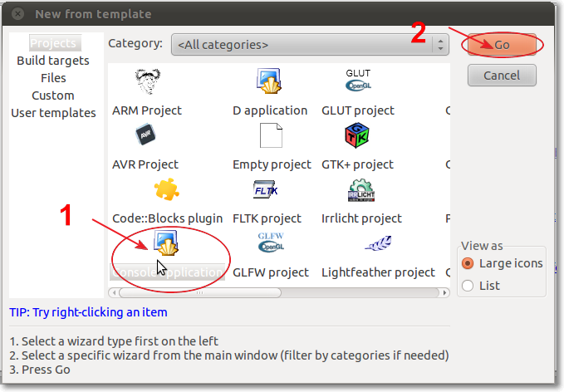The image size is (564, 392).
Task: Select the Lightfeather project feather icon
Action: click(x=378, y=243)
